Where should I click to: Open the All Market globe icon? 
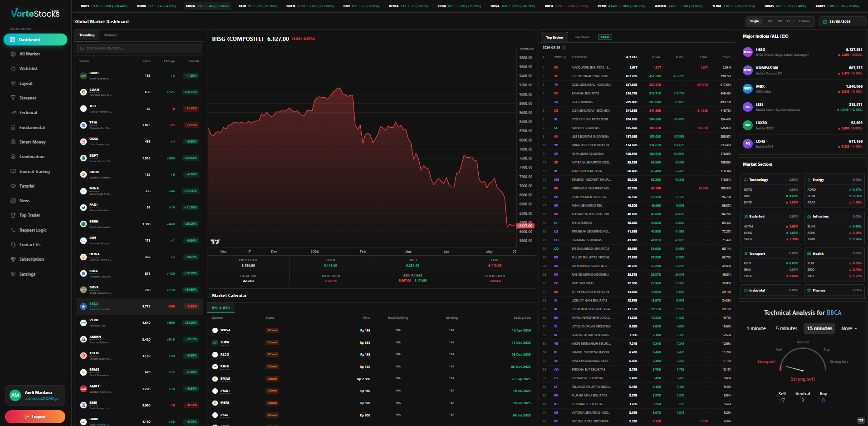click(13, 54)
